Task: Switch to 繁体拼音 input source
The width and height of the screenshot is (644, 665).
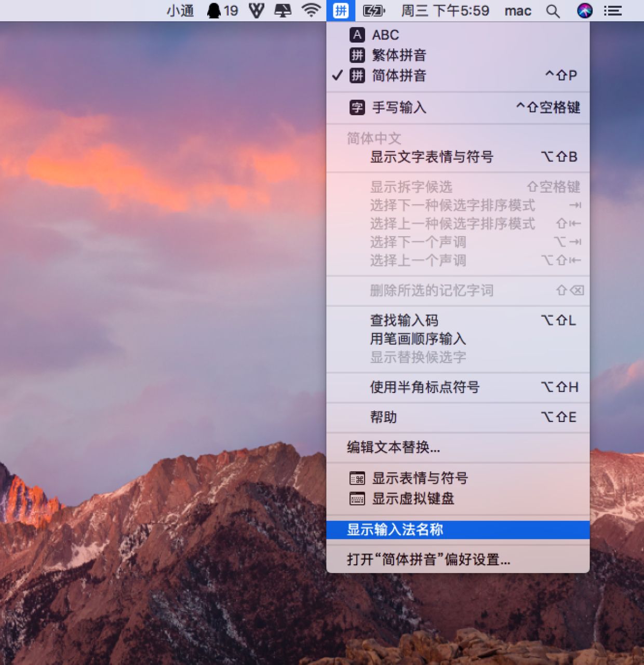Action: (458, 55)
